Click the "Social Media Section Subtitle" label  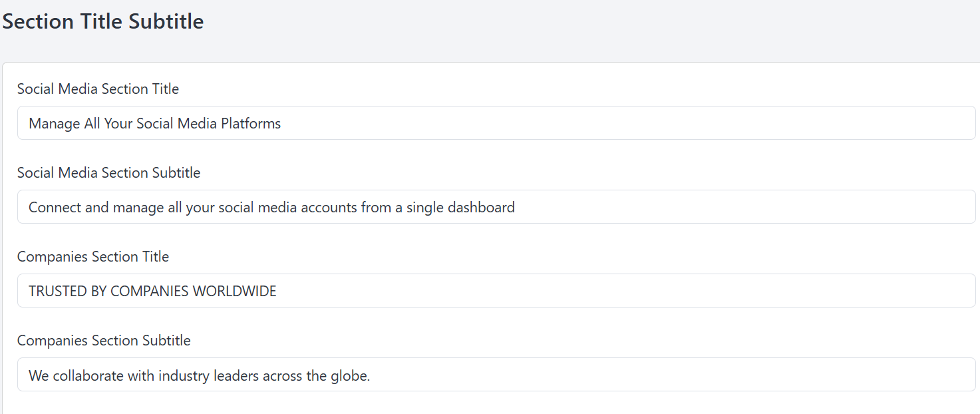pyautogui.click(x=108, y=172)
